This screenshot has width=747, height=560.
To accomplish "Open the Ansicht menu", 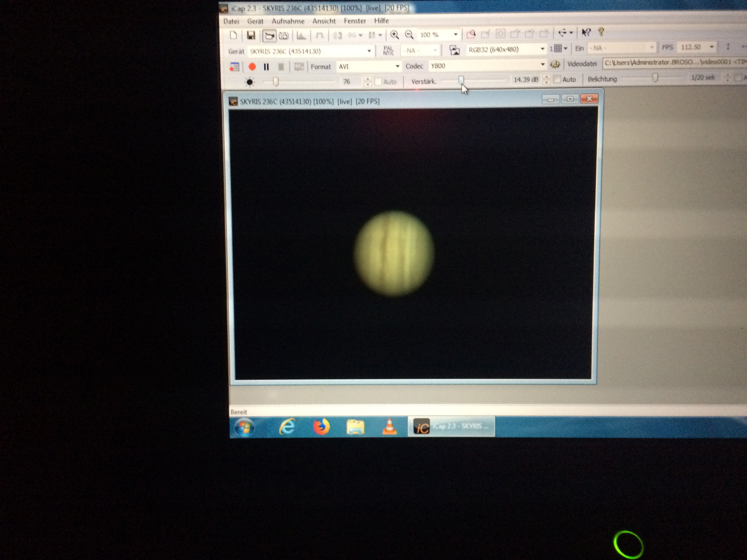I will [x=324, y=21].
